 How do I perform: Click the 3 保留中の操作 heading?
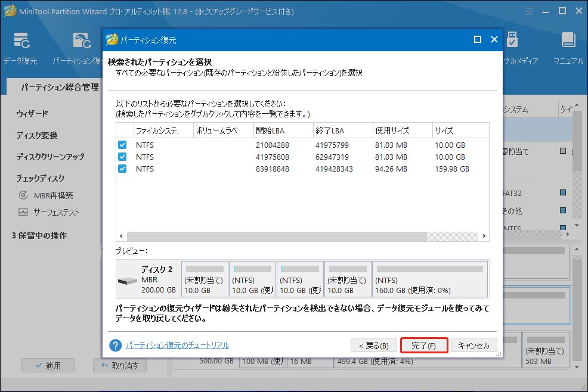click(x=39, y=235)
